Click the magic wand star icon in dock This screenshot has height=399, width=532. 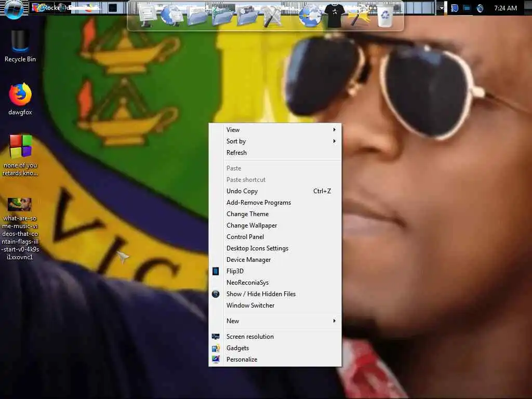[x=360, y=16]
